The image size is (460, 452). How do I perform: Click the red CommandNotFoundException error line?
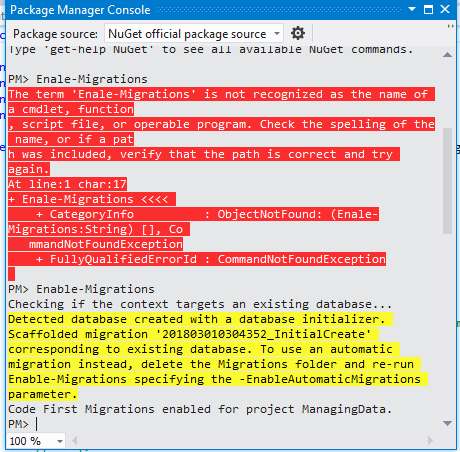pyautogui.click(x=197, y=259)
